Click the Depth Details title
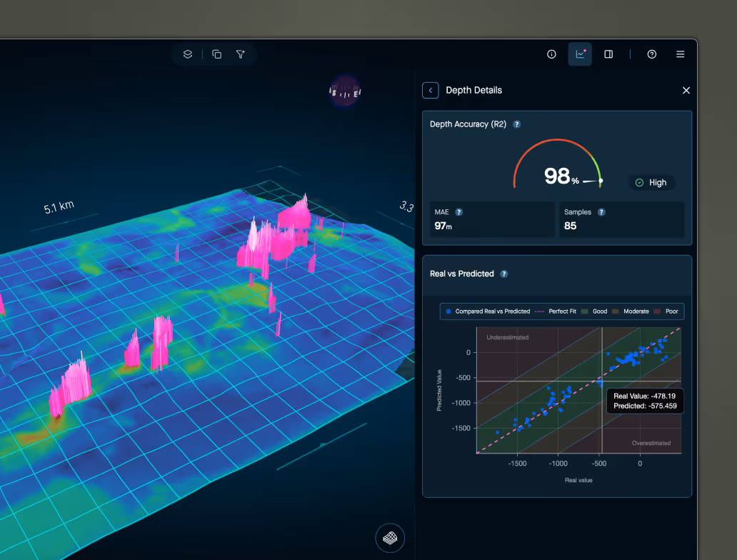The height and width of the screenshot is (560, 737). 473,90
